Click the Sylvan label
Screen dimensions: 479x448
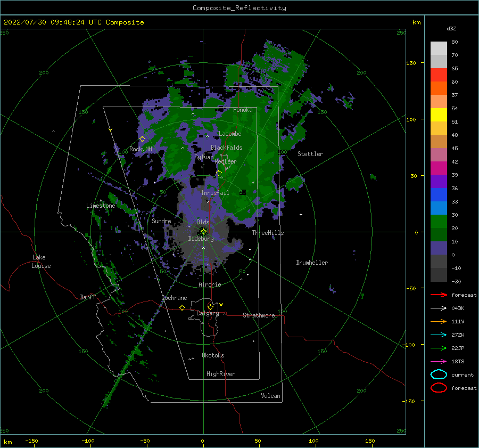[204, 157]
